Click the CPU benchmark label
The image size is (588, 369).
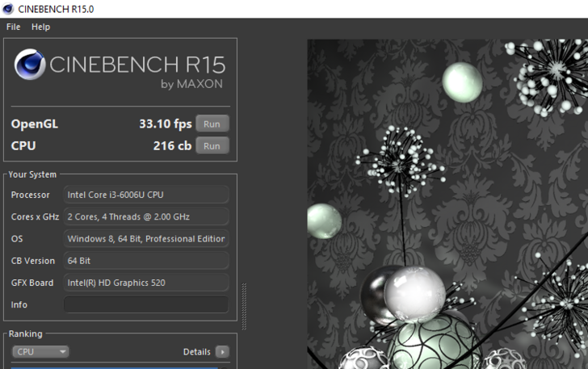coord(23,146)
